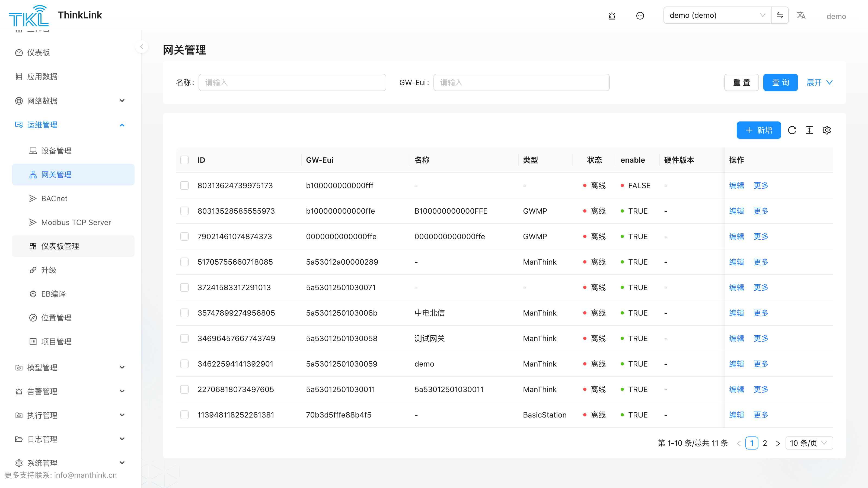This screenshot has width=868, height=488.
Task: Expand search filters with 展开
Action: click(819, 82)
